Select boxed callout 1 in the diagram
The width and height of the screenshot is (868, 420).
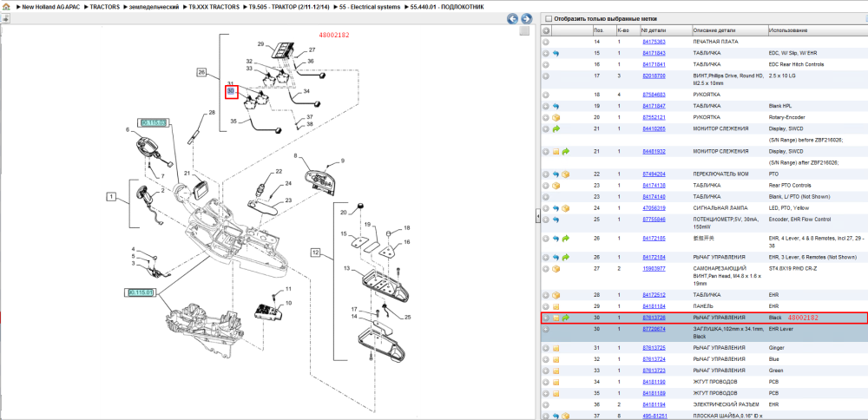[111, 196]
